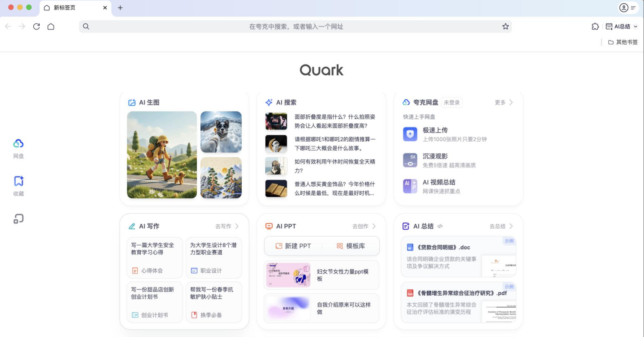Open the 《骨髓增生异常综合征治疗研究》.pdf example
This screenshot has height=337, width=644.
coord(459,303)
